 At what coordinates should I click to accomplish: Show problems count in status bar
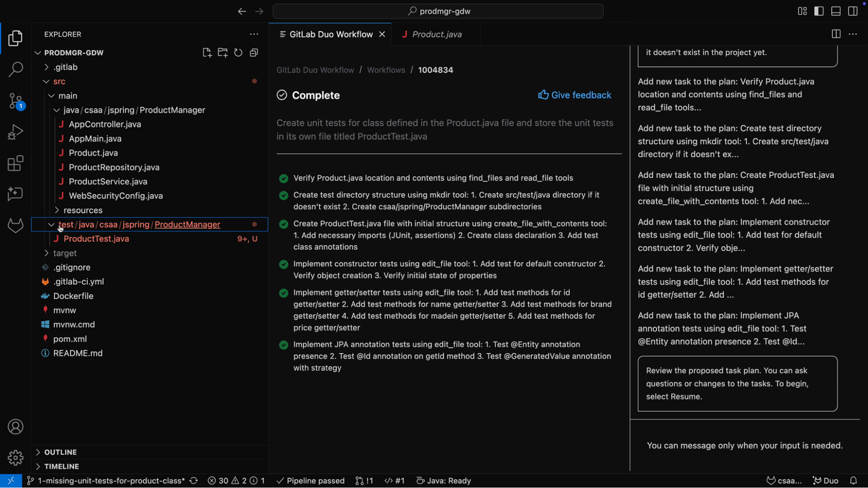(x=236, y=481)
